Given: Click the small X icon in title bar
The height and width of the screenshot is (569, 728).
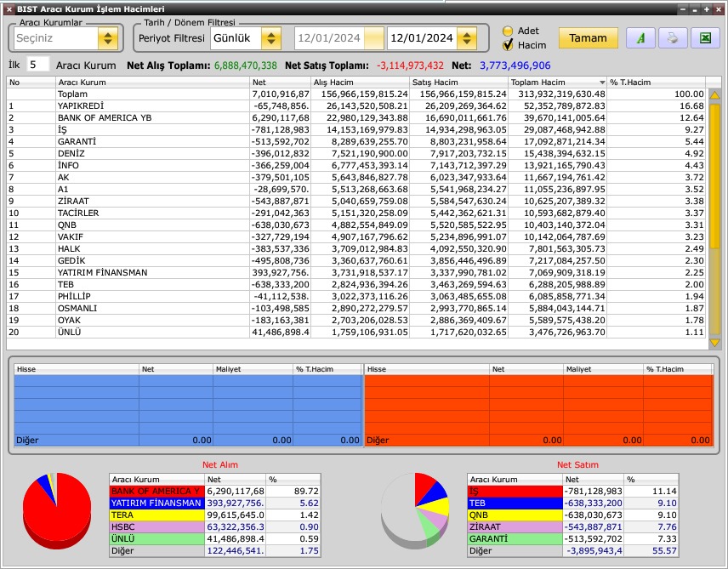Looking at the screenshot, I should click(x=9, y=9).
